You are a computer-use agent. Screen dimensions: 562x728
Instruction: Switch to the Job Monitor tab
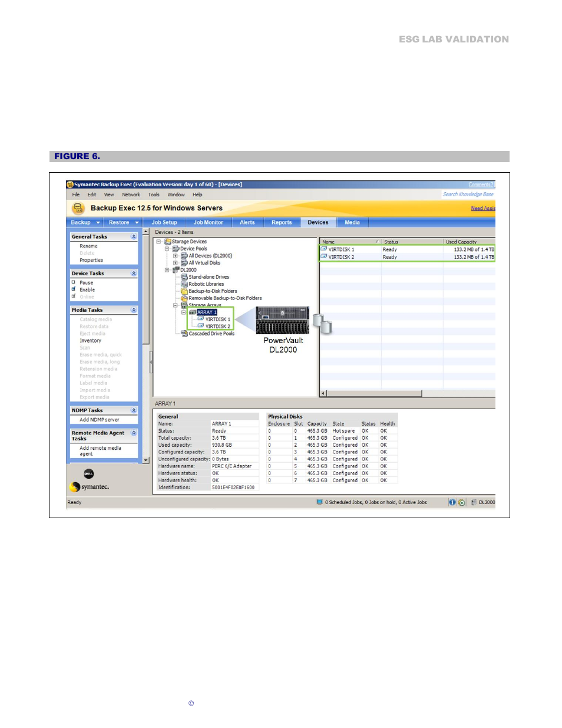pyautogui.click(x=208, y=223)
